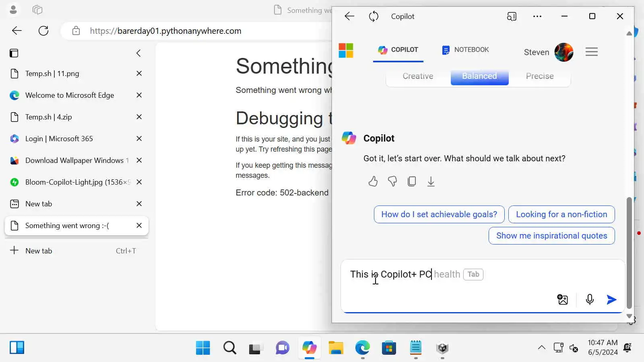Switch to 'Login | Microsoft 365' tab
The width and height of the screenshot is (644, 362).
[x=76, y=139]
